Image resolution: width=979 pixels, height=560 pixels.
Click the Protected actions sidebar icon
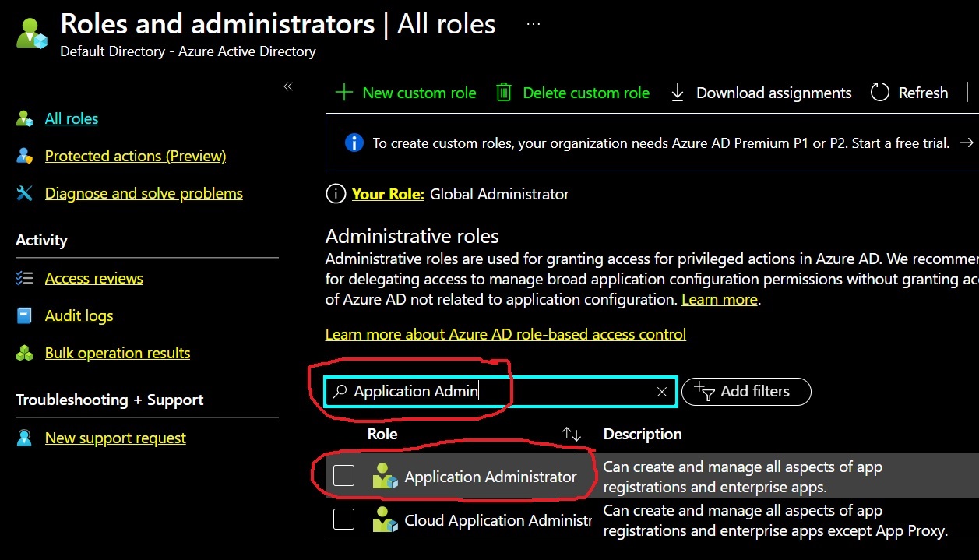25,157
